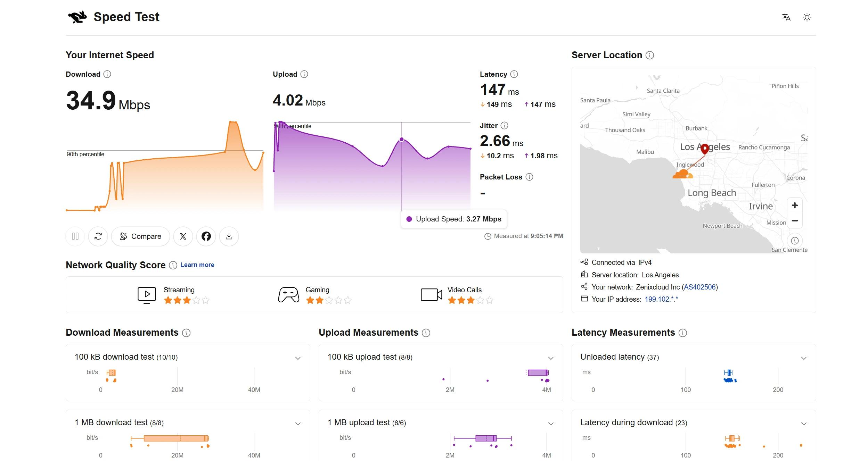Show info about Download speed

(107, 74)
